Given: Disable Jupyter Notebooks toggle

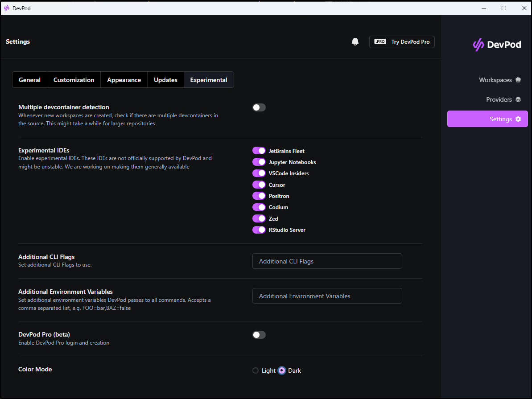Looking at the screenshot, I should (259, 162).
